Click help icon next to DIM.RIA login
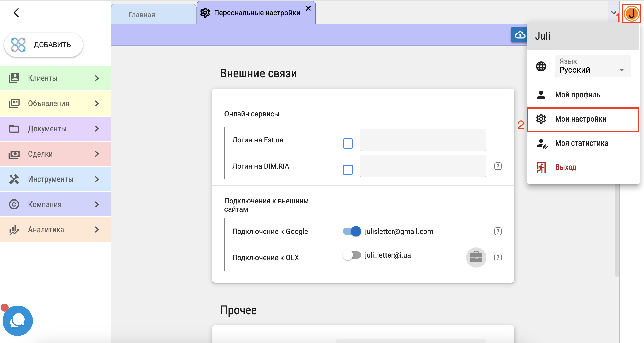This screenshot has height=343, width=644. click(498, 166)
